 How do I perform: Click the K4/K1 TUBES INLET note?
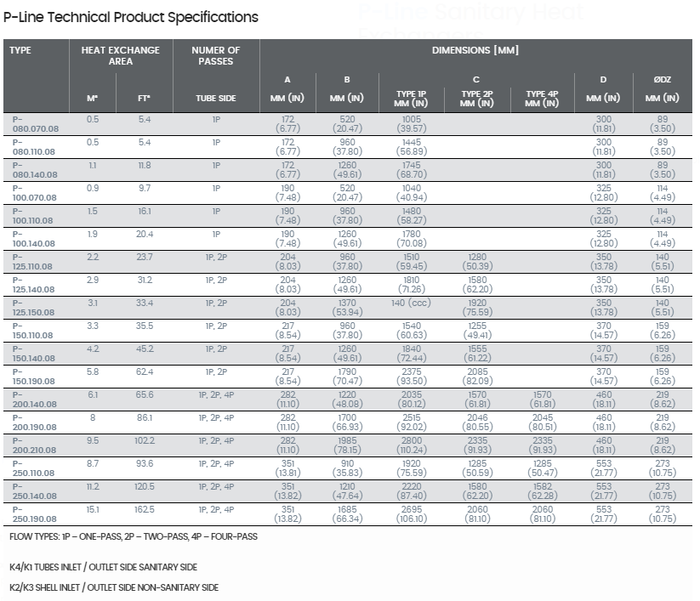[103, 567]
